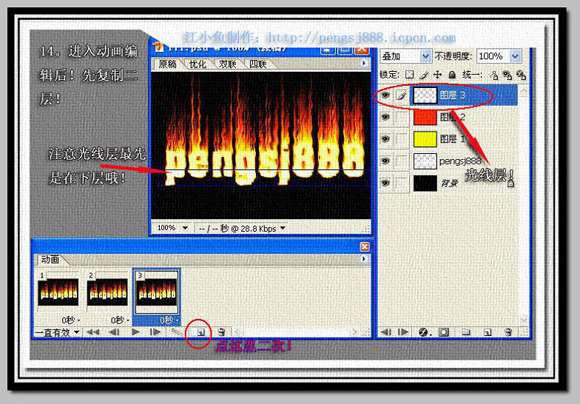
Task: Switch to the 四联 view tab
Action: click(257, 64)
